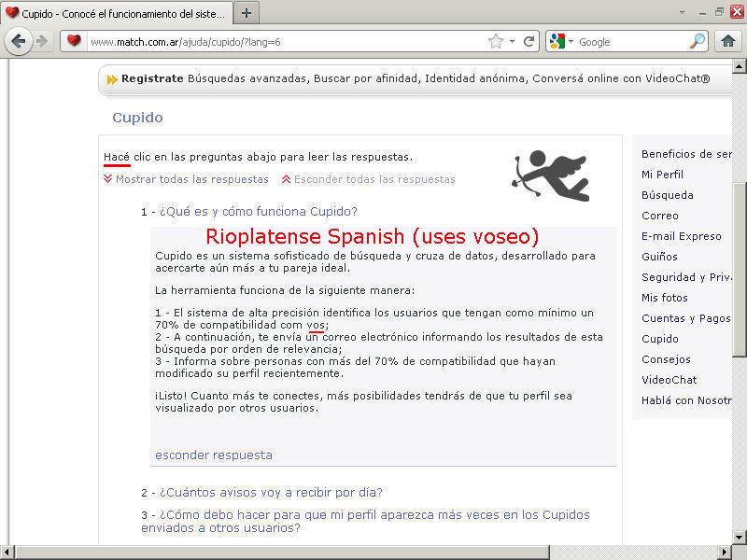Toggle question ¿Qué es y cómo funciona Cupido?
The image size is (747, 560).
[x=259, y=212]
